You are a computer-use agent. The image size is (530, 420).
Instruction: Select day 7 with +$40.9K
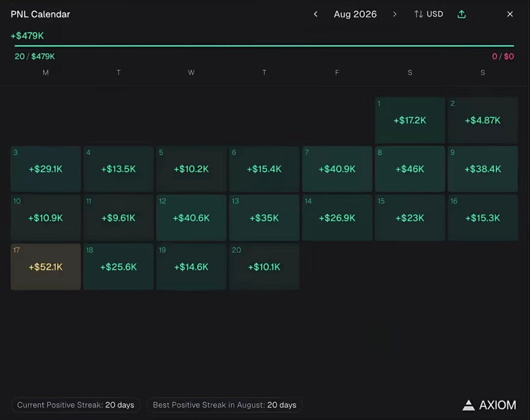pos(337,169)
